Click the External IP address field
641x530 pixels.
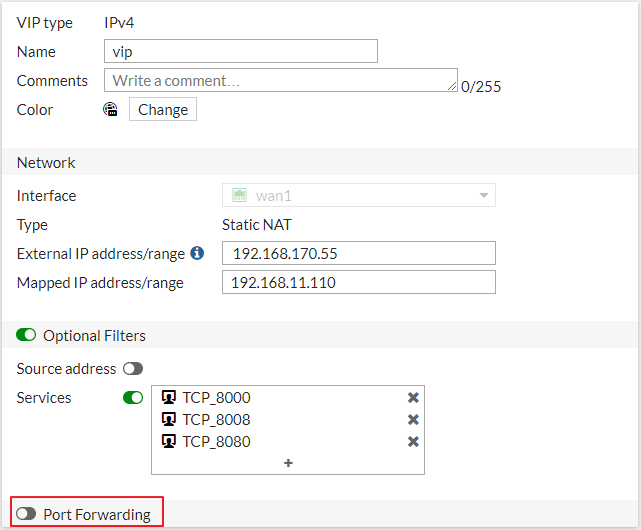coord(359,253)
